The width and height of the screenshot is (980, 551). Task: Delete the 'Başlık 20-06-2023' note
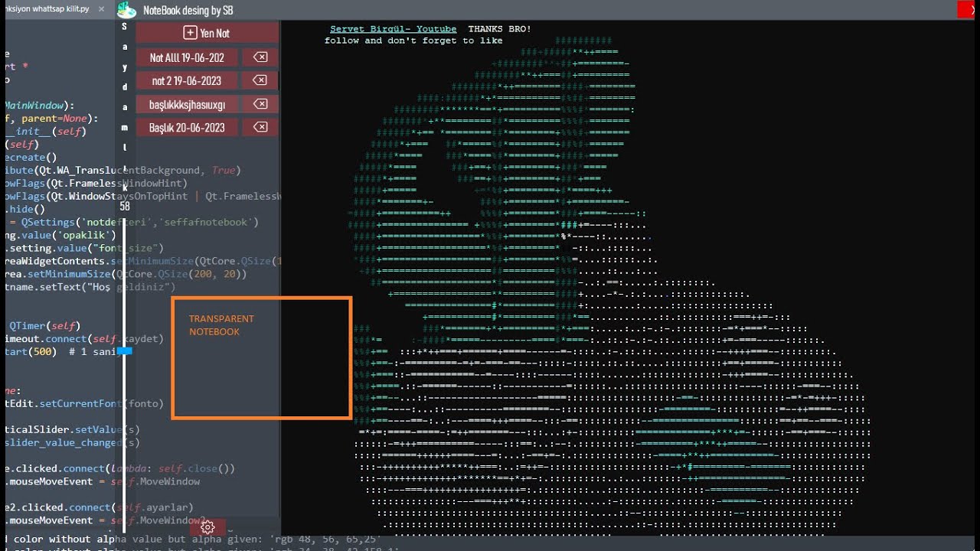tap(260, 127)
